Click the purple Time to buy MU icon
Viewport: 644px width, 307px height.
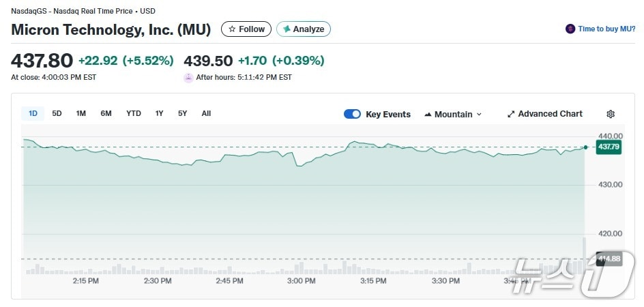click(x=570, y=29)
